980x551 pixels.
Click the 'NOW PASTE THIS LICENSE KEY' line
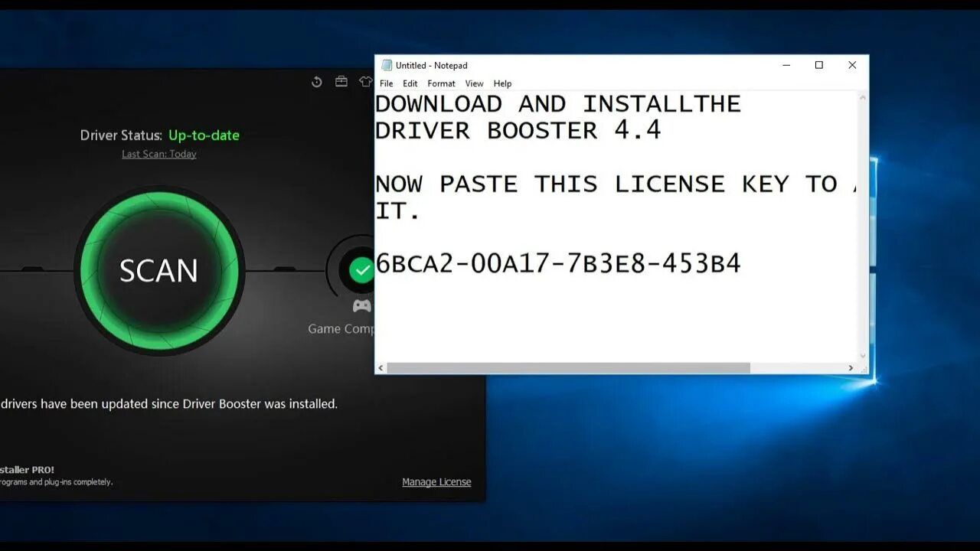coord(616,184)
